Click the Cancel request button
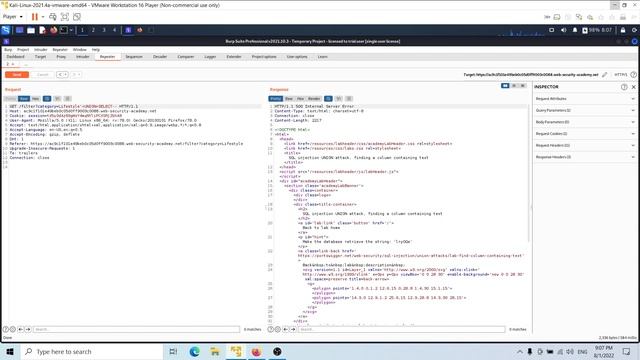Image resolution: width=640 pixels, height=360 pixels. point(42,75)
